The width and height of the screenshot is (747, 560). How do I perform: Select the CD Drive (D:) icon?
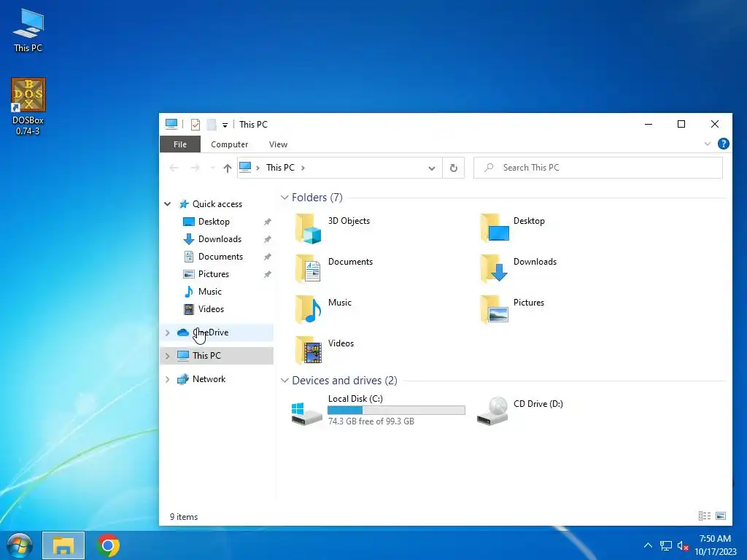492,411
